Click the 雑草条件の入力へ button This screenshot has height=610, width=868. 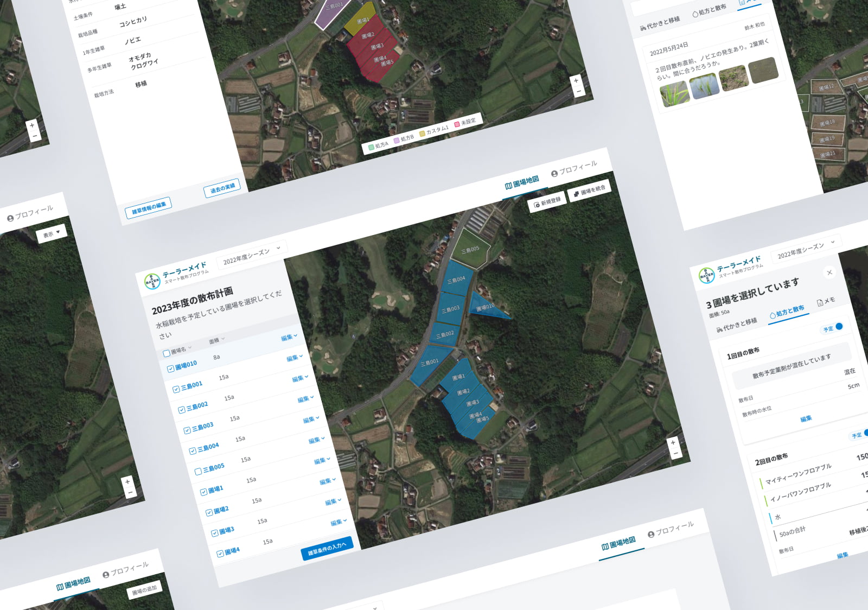[x=327, y=548]
